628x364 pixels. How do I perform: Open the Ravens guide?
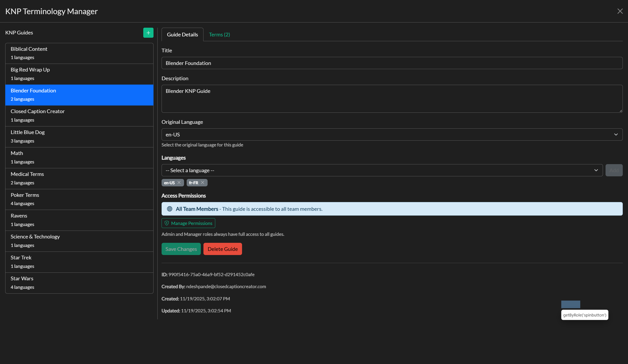tap(79, 220)
